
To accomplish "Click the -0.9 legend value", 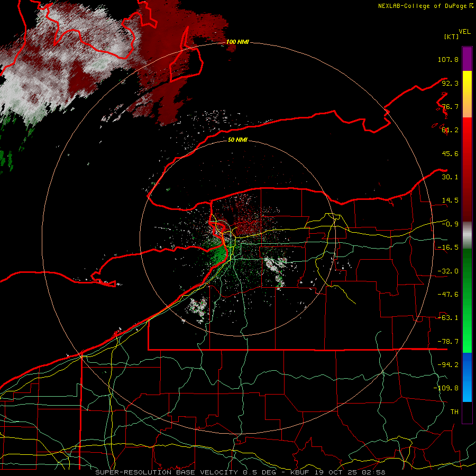I will pos(450,224).
